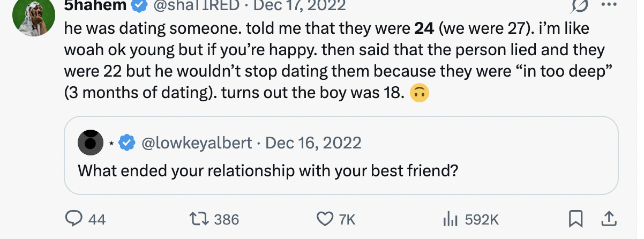Click the quoted tweet's Dec 16, 2022 date

pyautogui.click(x=313, y=143)
